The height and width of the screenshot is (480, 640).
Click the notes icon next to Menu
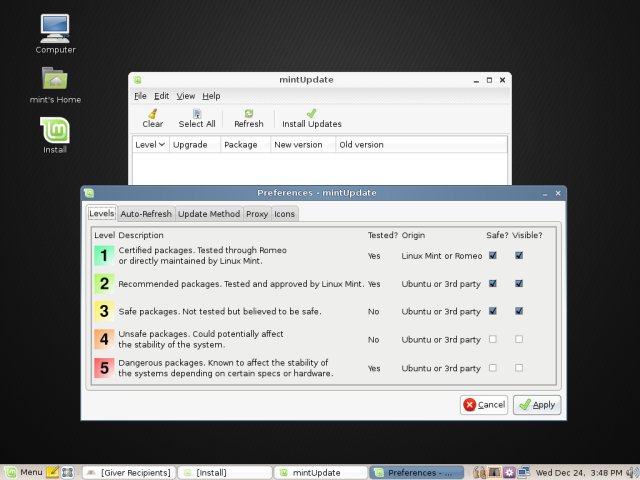[53, 472]
